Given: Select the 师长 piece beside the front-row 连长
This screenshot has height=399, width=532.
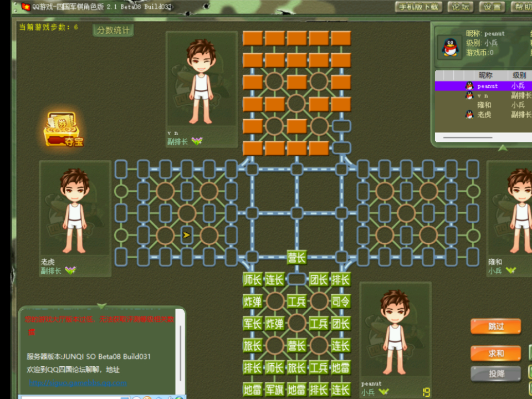Looking at the screenshot, I should [253, 279].
